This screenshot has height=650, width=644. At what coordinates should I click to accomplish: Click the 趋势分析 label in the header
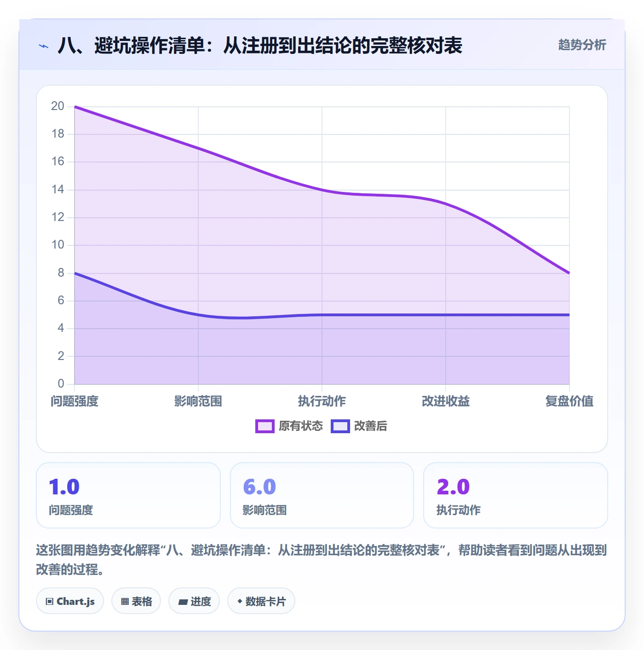pyautogui.click(x=582, y=45)
